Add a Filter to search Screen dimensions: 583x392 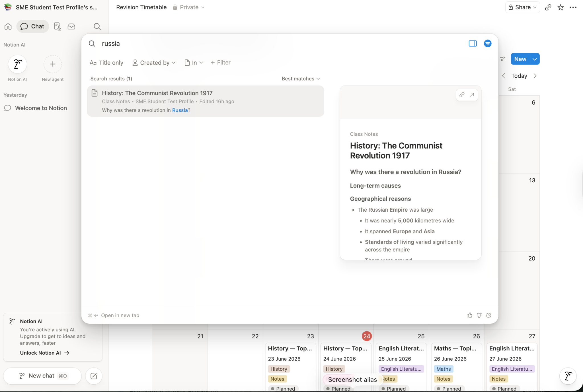pos(221,63)
